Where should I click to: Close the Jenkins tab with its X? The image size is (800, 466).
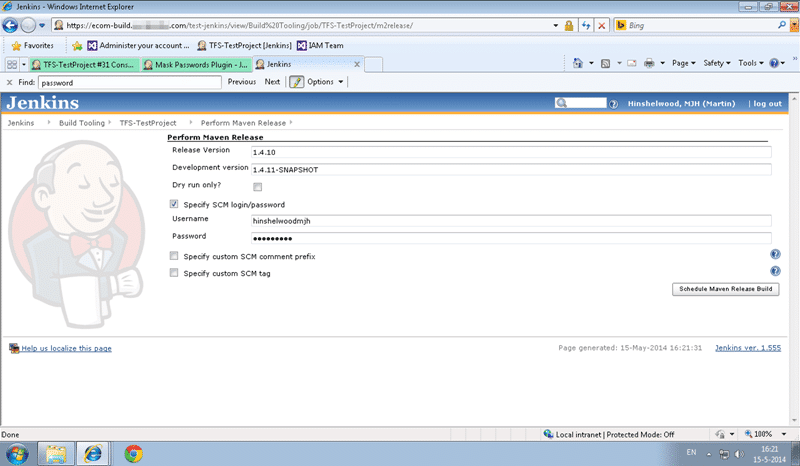(357, 64)
